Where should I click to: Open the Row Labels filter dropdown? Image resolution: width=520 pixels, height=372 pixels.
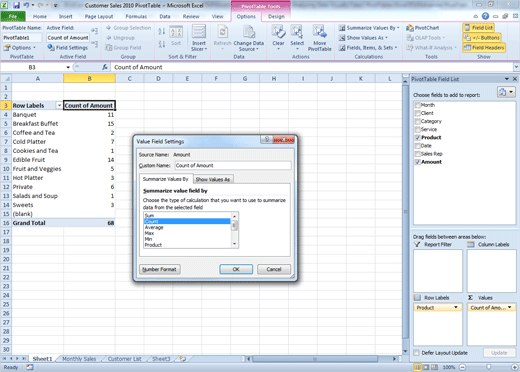(59, 105)
